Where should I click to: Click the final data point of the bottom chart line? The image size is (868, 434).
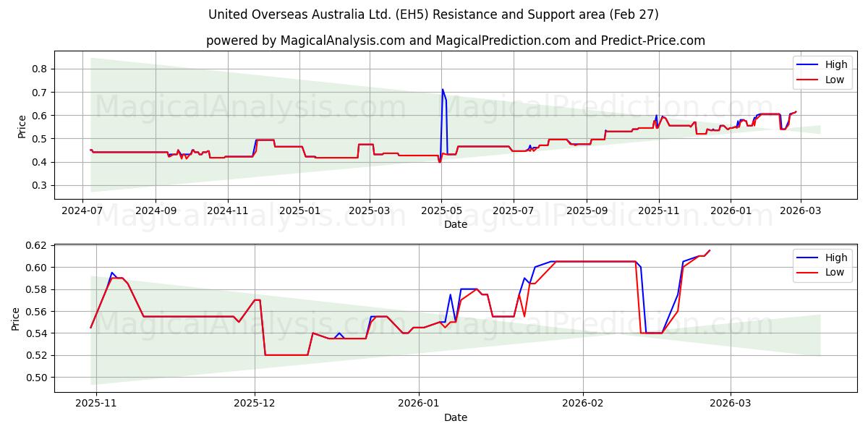click(x=710, y=250)
